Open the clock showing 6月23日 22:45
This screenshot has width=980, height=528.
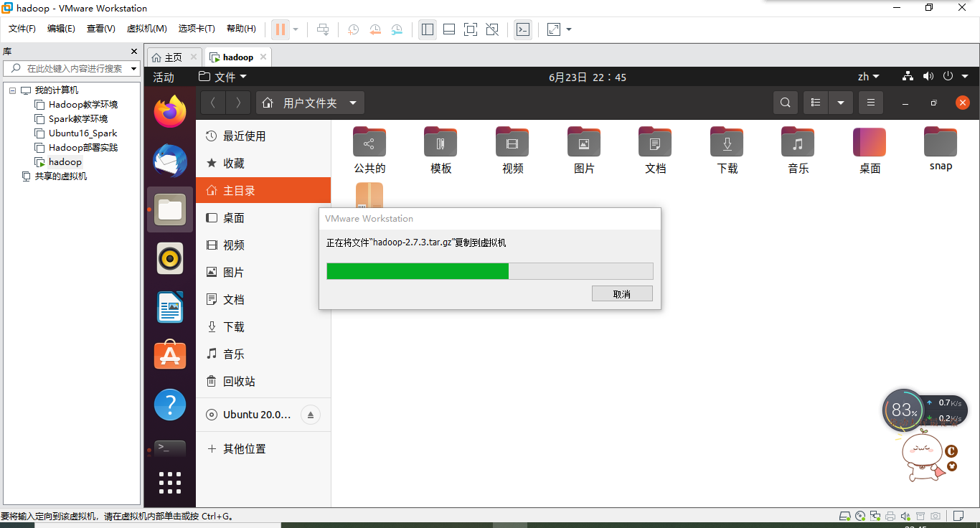(588, 77)
